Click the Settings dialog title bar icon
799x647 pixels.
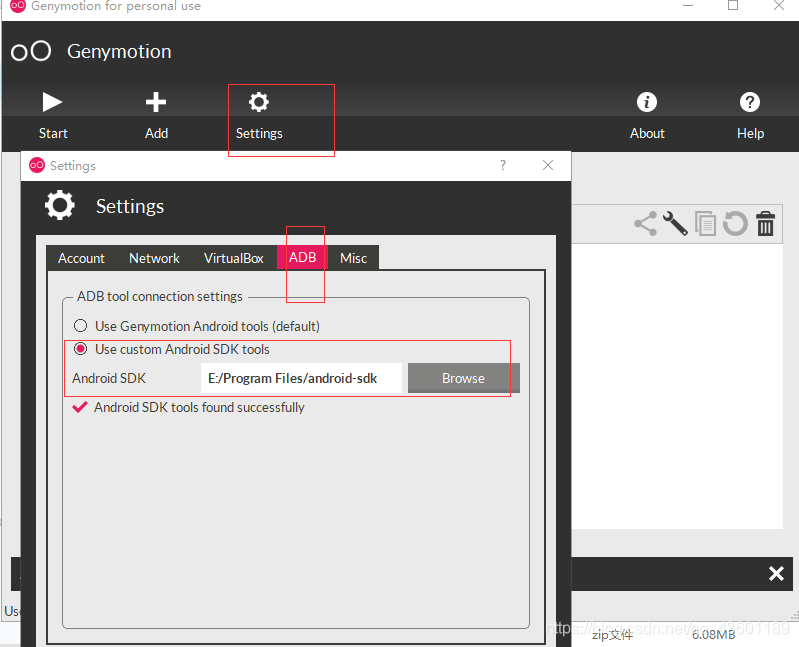click(x=37, y=165)
